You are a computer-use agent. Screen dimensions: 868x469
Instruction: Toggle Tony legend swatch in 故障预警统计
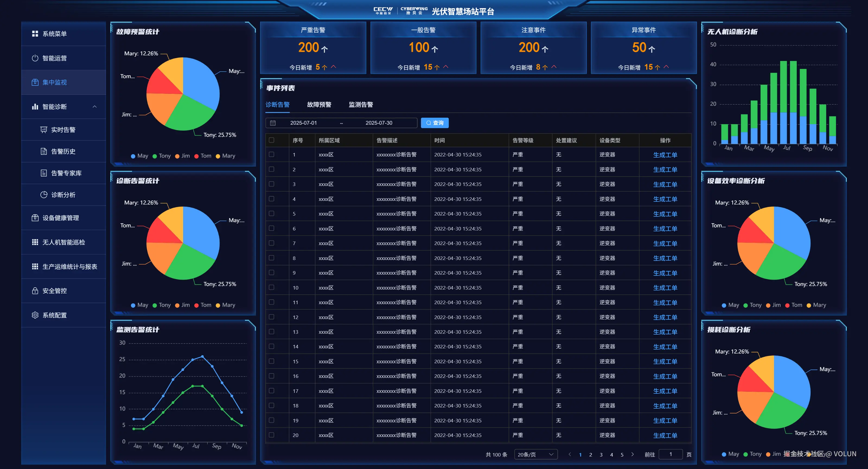click(155, 156)
